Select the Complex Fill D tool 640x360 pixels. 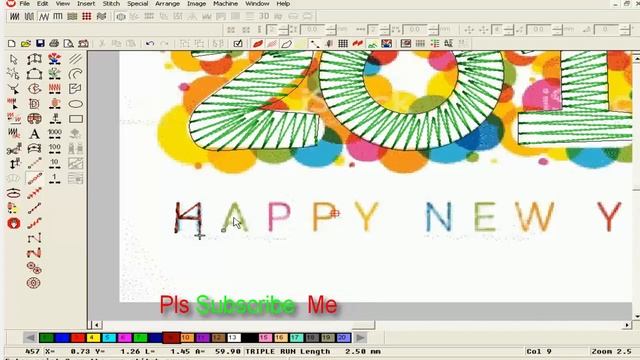coord(34,104)
